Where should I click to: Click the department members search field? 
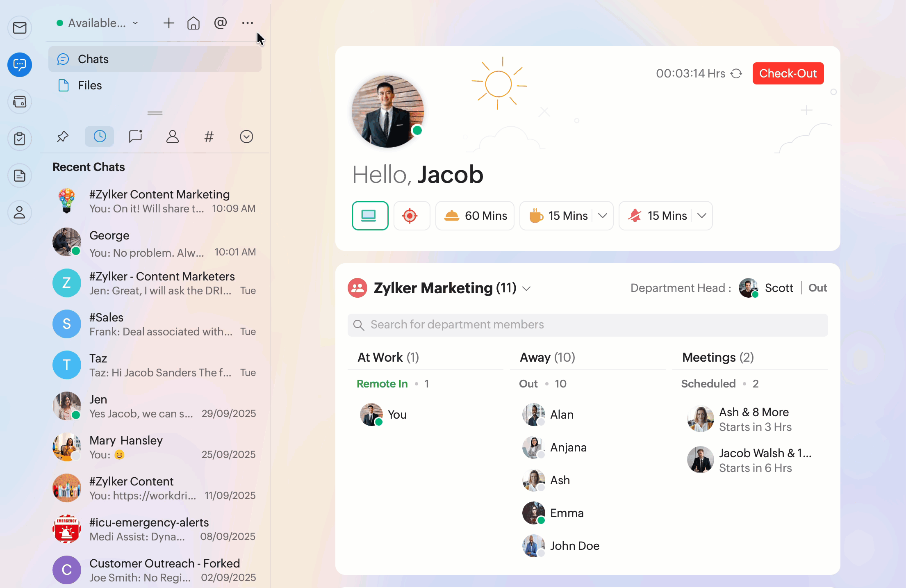point(587,325)
